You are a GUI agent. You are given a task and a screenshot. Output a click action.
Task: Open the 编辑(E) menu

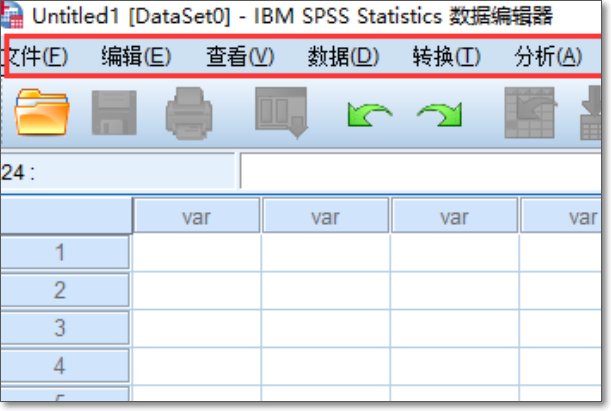136,56
